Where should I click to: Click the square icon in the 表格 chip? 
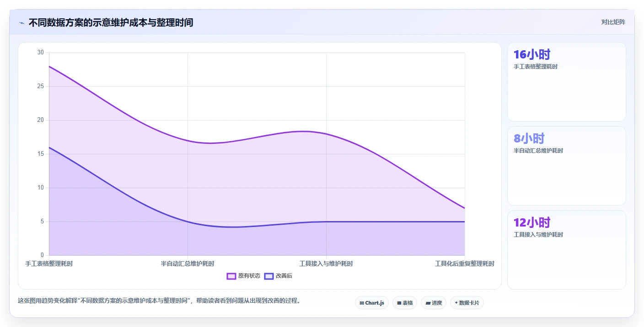[399, 303]
